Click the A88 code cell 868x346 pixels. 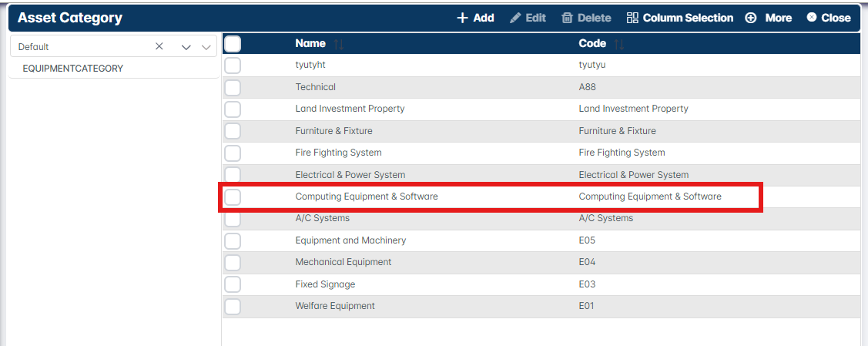point(588,87)
